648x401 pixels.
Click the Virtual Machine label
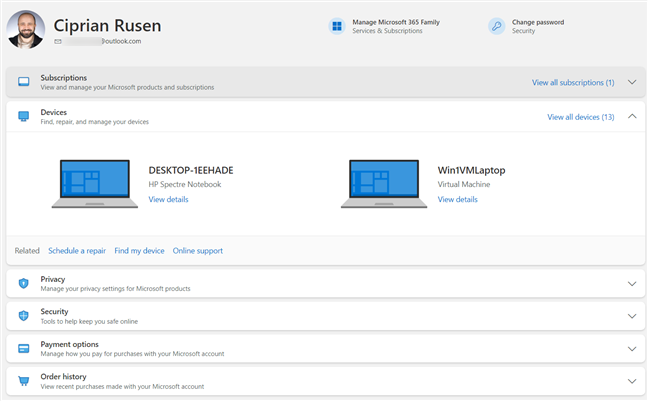[x=464, y=184]
